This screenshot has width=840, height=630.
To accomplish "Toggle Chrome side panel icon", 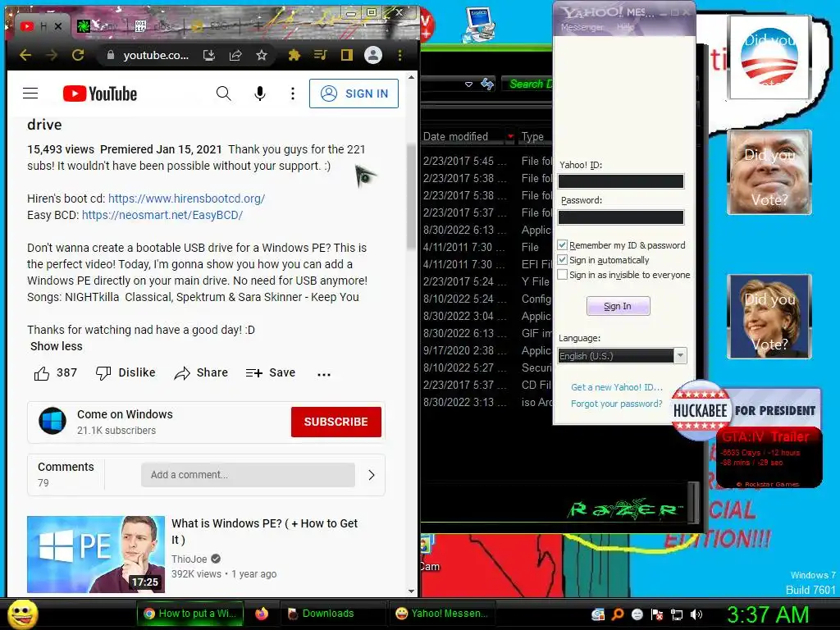I will (x=347, y=55).
